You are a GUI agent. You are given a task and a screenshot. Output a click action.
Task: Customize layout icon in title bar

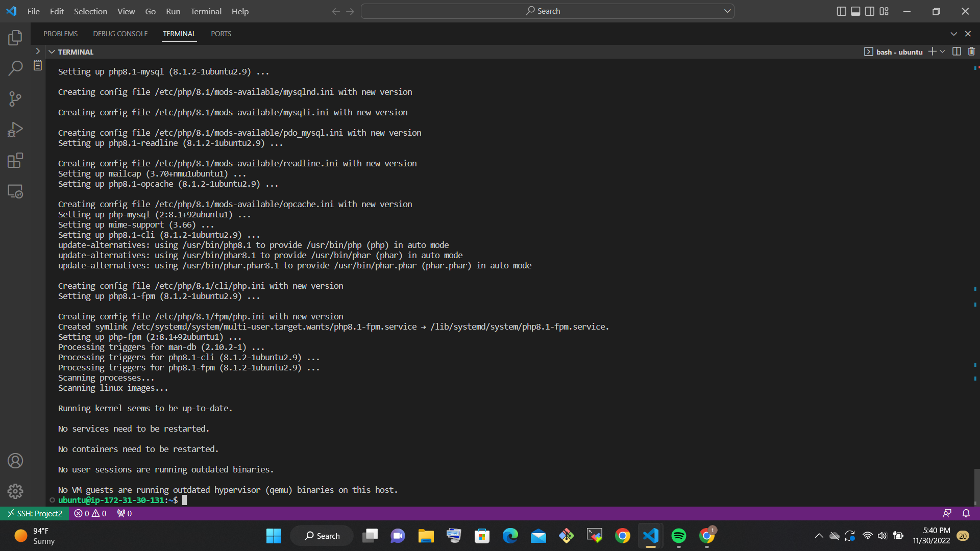tap(884, 11)
